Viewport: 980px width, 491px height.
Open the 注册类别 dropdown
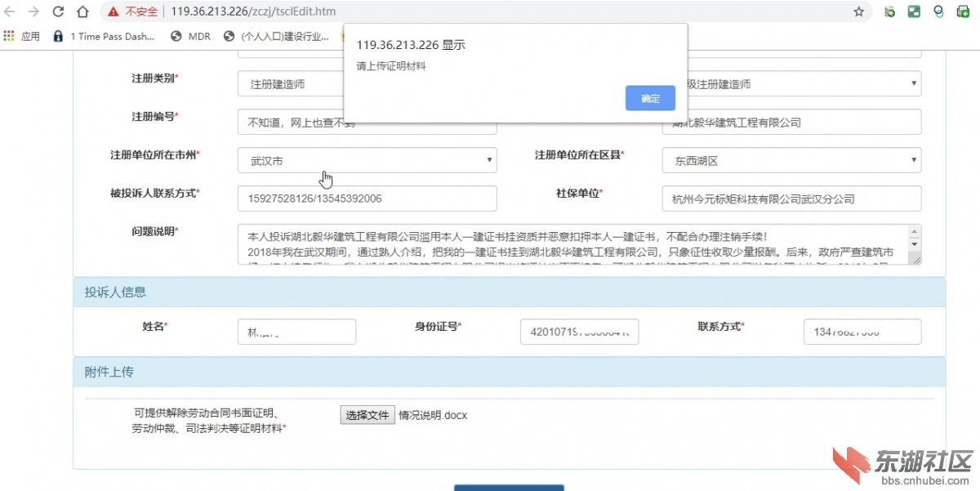[x=292, y=84]
